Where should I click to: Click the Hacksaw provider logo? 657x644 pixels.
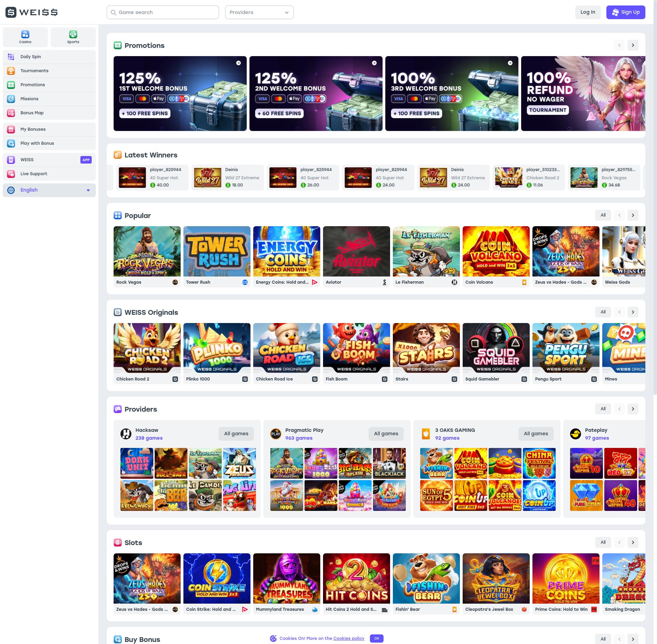click(x=126, y=434)
